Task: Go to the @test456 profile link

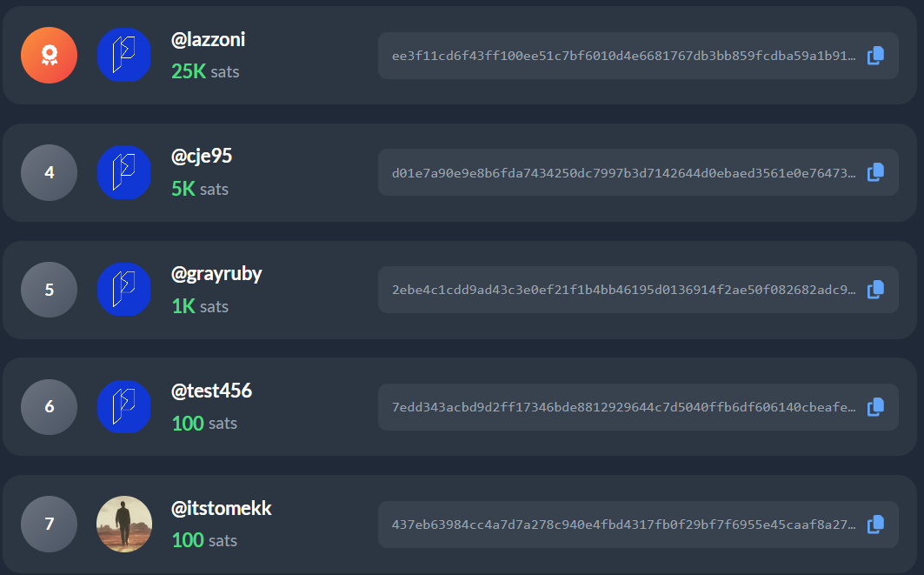Action: [211, 391]
